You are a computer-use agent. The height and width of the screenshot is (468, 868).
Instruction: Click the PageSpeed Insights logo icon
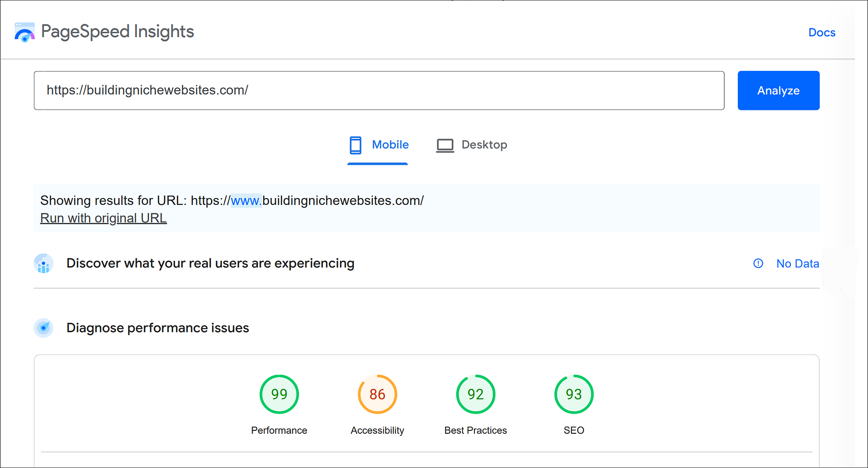pos(25,32)
